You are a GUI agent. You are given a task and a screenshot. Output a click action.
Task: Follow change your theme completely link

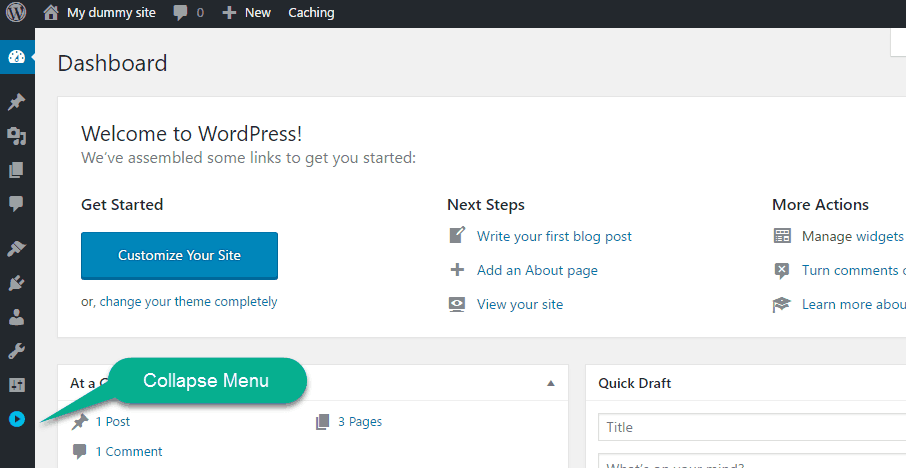pyautogui.click(x=188, y=302)
